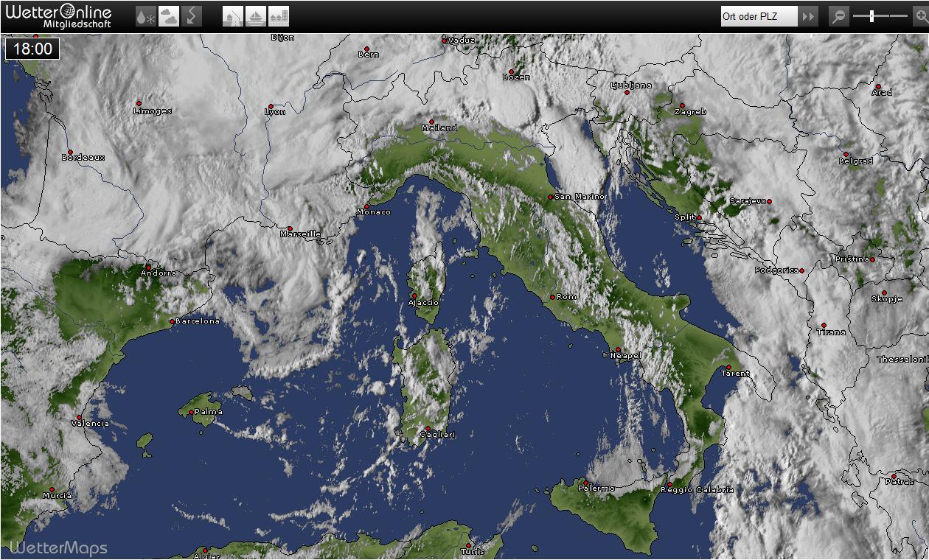Select the San Marino label
This screenshot has width=929, height=560.
(580, 197)
